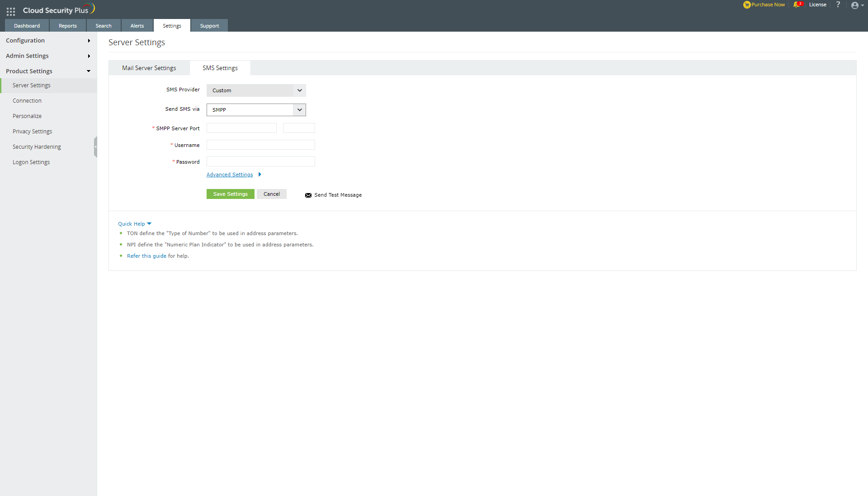Open the apps grid launcher icon
This screenshot has width=868, height=496.
[10, 11]
